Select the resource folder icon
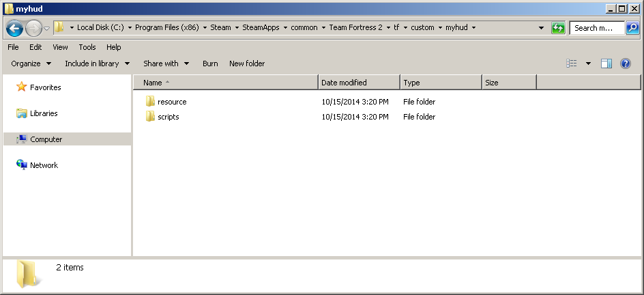644x295 pixels. [x=151, y=102]
